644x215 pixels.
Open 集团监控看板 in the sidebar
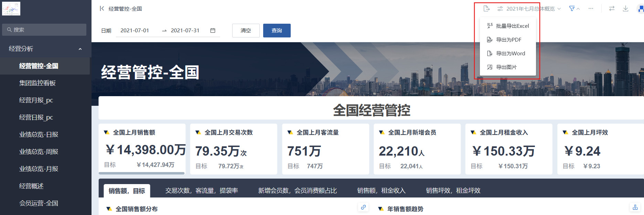(x=37, y=83)
